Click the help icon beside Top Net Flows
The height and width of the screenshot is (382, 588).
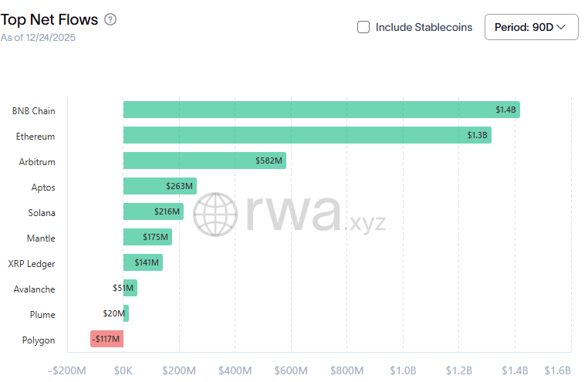pos(110,19)
